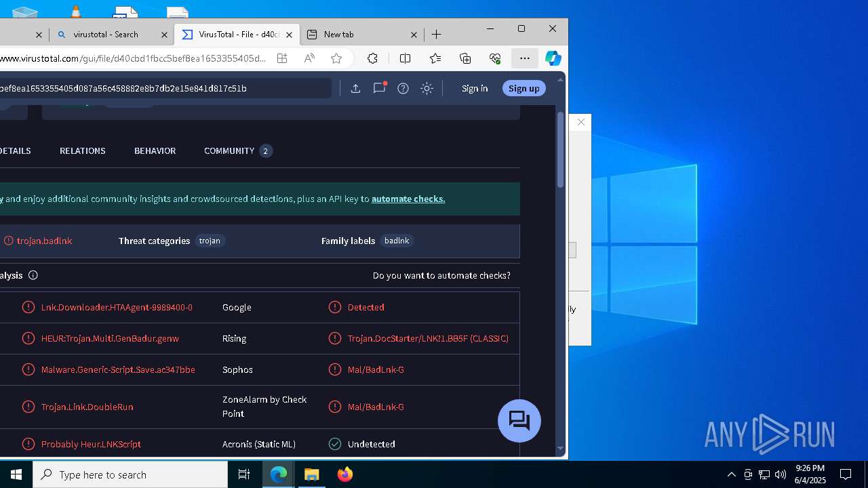868x488 pixels.
Task: Click Sign in link
Action: coord(475,88)
